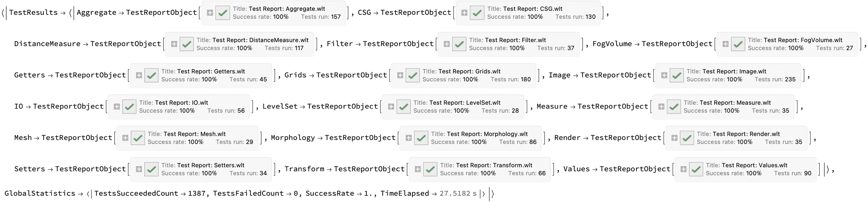Expand the Measure.wlt test report summary
Viewport: 868px width, 202px height.
(661, 107)
